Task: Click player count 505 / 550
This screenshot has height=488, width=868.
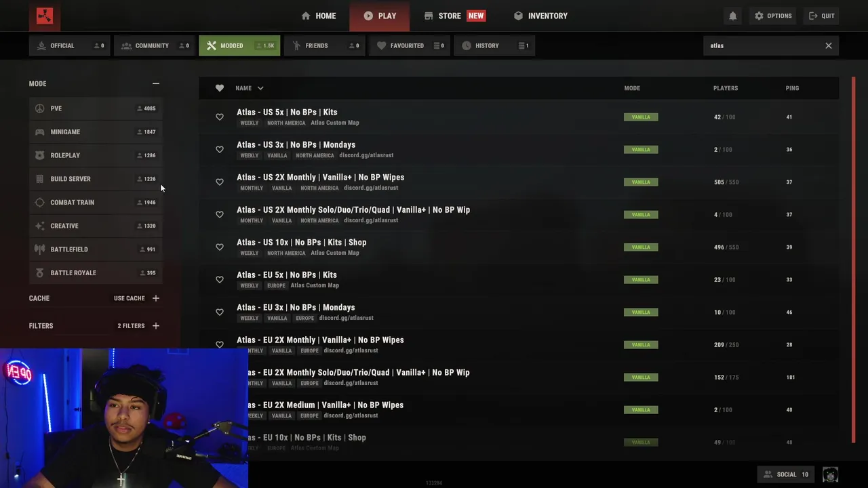Action: [726, 182]
